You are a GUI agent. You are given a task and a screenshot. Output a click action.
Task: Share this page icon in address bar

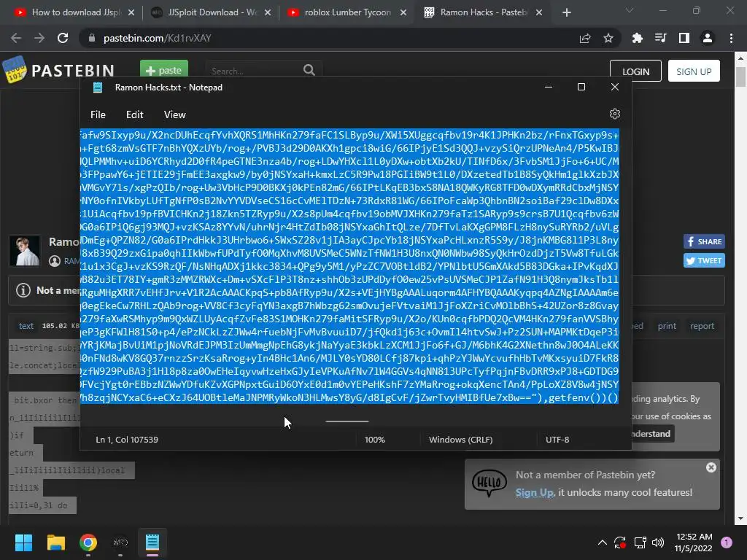[x=585, y=38]
